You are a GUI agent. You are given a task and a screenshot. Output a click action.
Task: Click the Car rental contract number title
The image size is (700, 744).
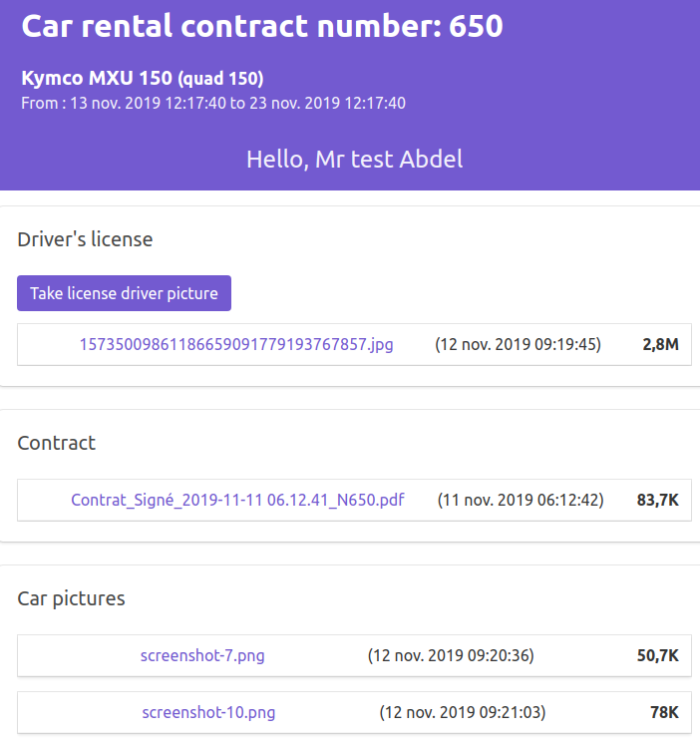pos(262,27)
